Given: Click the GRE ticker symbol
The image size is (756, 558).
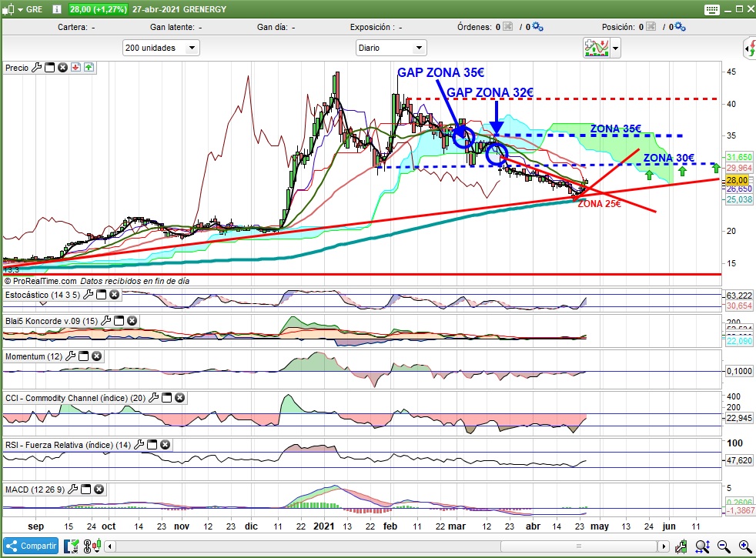Looking at the screenshot, I should [34, 9].
